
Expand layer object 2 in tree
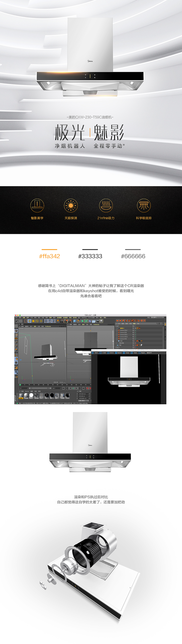[116, 347]
